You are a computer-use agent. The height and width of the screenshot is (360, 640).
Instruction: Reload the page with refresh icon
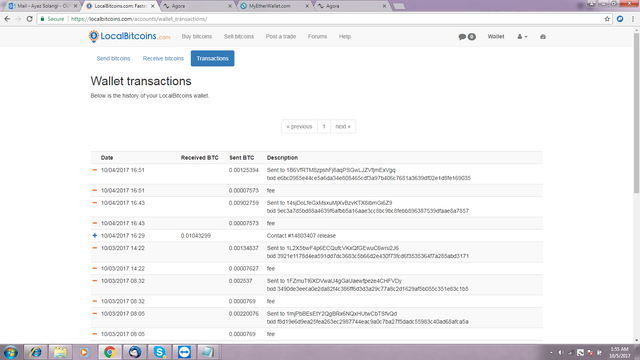(29, 19)
